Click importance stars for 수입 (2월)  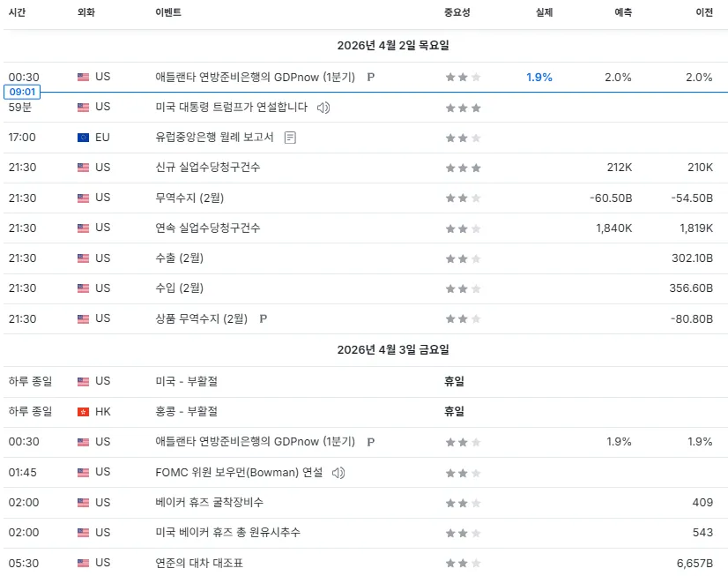click(x=463, y=288)
